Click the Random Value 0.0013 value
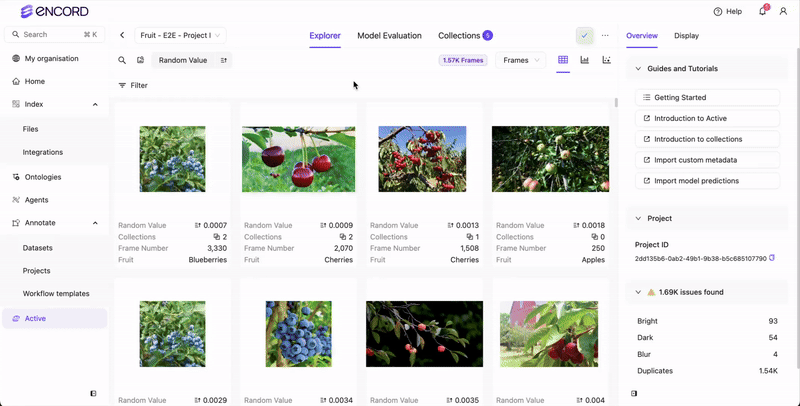This screenshot has height=406, width=800. [x=468, y=225]
